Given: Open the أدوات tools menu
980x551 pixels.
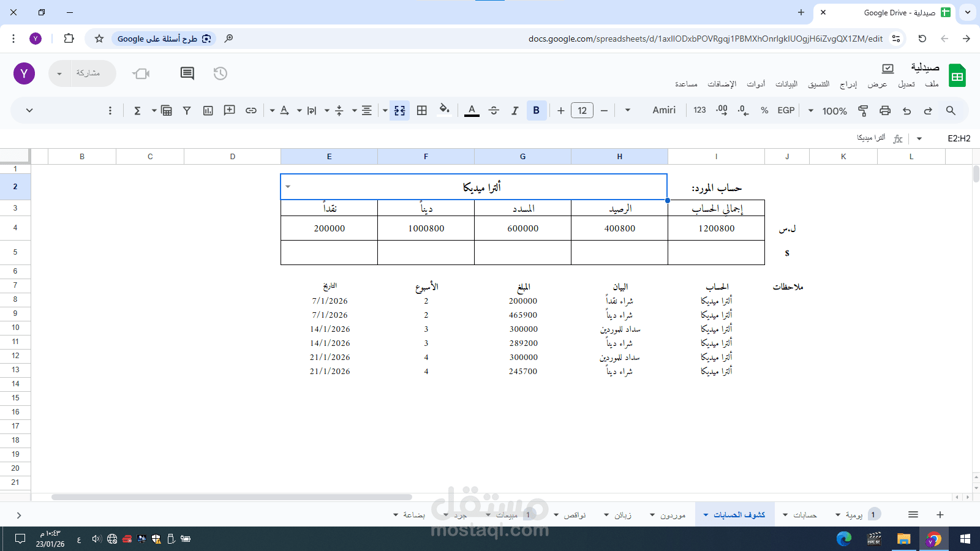Looking at the screenshot, I should pos(756,84).
